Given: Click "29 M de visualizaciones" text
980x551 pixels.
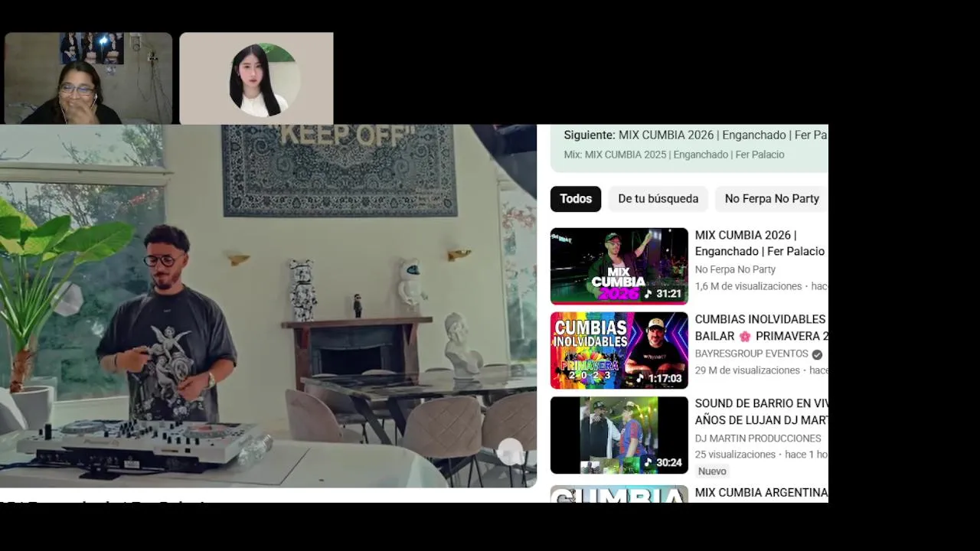Looking at the screenshot, I should (x=747, y=370).
